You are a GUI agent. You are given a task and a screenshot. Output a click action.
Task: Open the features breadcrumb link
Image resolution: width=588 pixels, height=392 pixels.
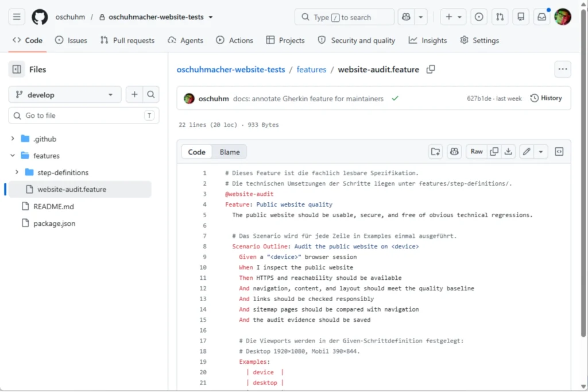311,70
